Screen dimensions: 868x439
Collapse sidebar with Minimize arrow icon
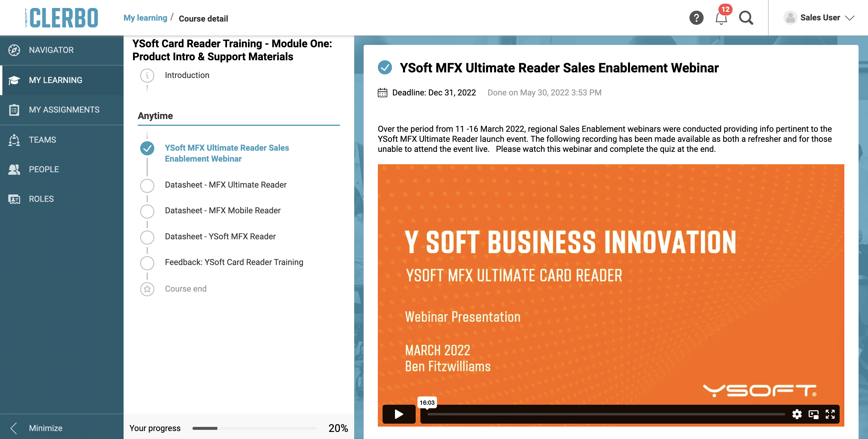point(14,428)
